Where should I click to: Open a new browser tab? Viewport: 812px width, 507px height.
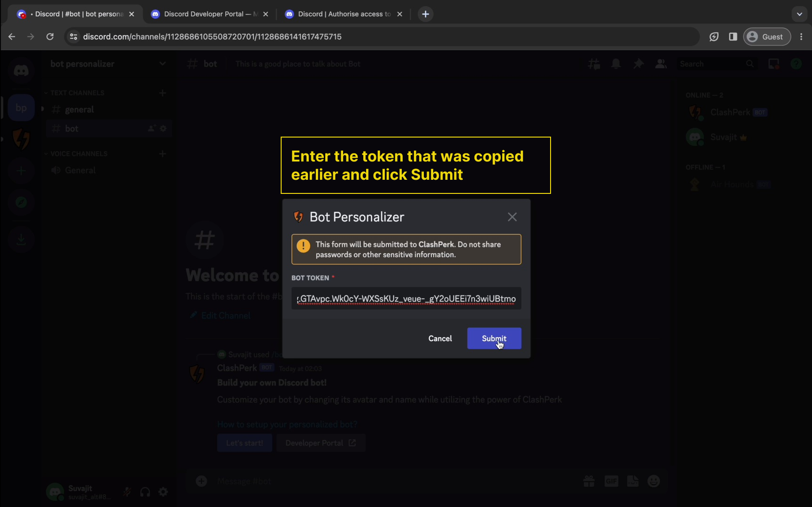click(x=425, y=14)
